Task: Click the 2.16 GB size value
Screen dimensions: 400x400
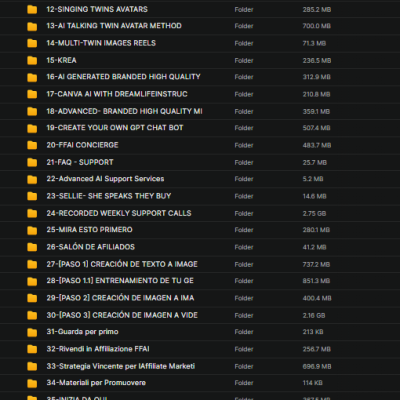Action: pos(314,316)
